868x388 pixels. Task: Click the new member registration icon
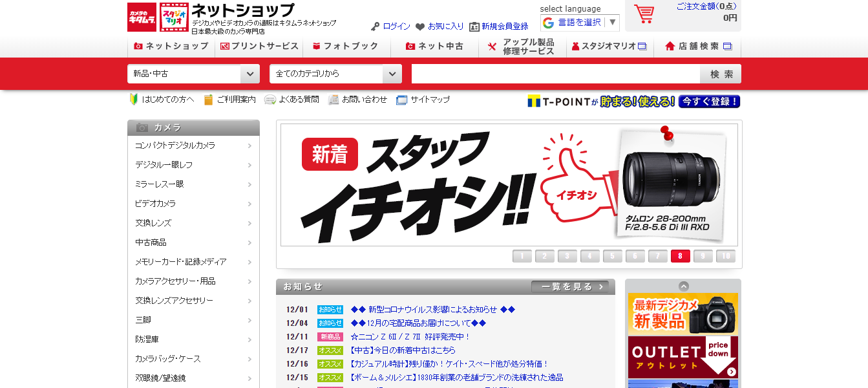tap(474, 27)
